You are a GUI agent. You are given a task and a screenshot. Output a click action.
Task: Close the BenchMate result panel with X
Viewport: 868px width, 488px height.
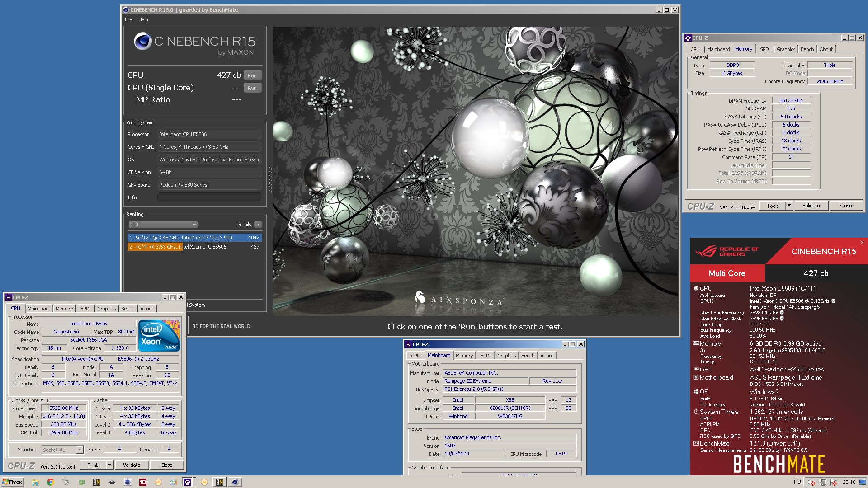[862, 243]
